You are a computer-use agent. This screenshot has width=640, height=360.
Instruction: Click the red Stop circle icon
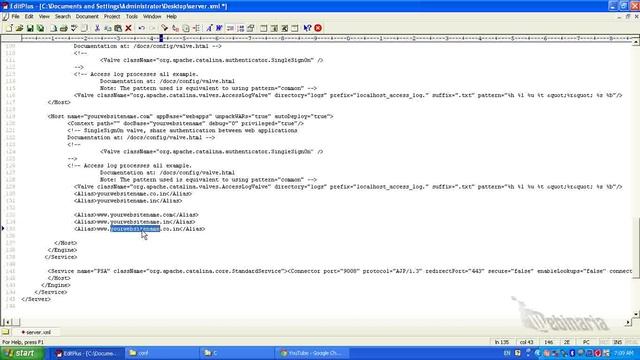coord(318,28)
